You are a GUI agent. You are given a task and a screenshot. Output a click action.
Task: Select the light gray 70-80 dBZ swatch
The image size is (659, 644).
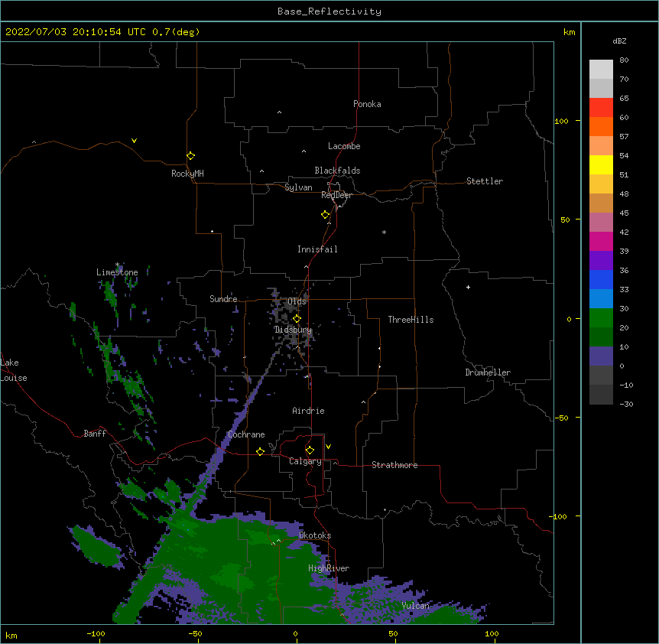click(x=601, y=70)
